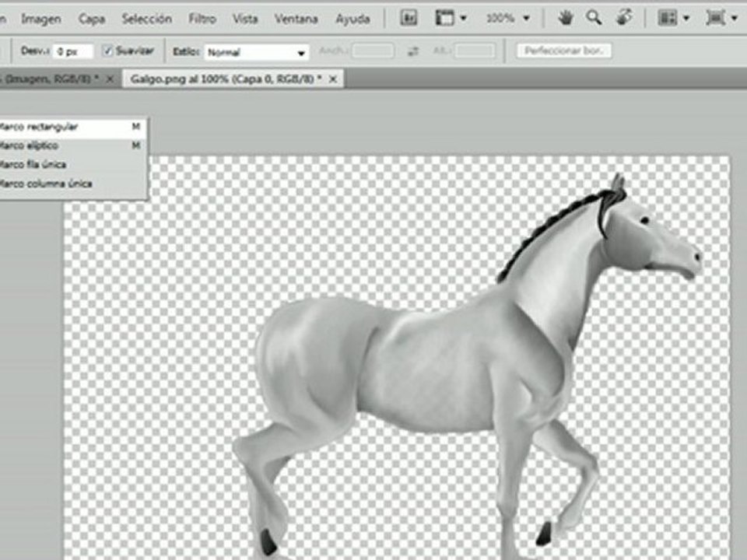This screenshot has height=560, width=747.
Task: Click the swap width and height icon
Action: (x=413, y=51)
